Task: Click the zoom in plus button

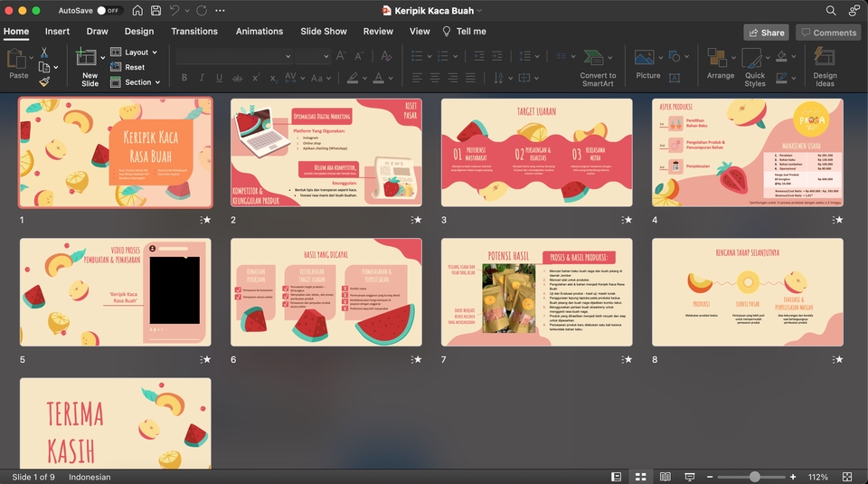Action: (793, 477)
